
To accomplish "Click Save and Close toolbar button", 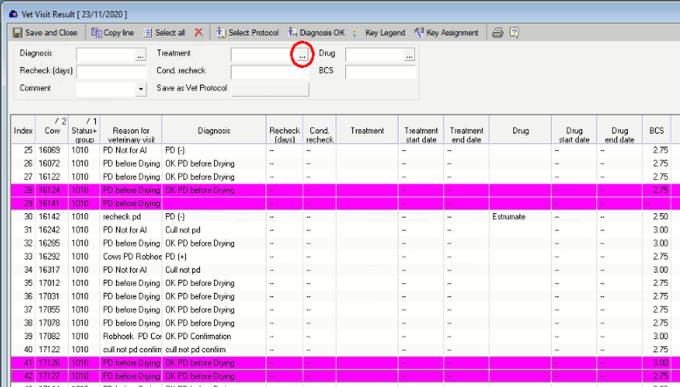I will (x=45, y=33).
